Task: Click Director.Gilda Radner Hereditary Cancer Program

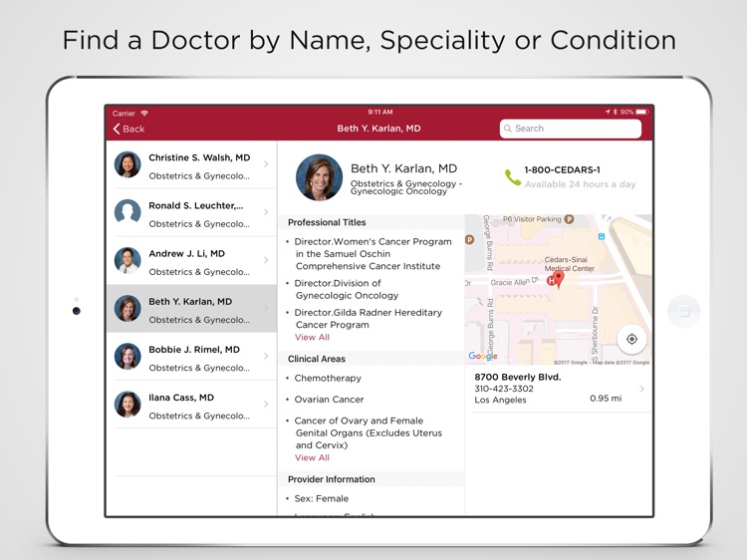Action: coord(369,319)
